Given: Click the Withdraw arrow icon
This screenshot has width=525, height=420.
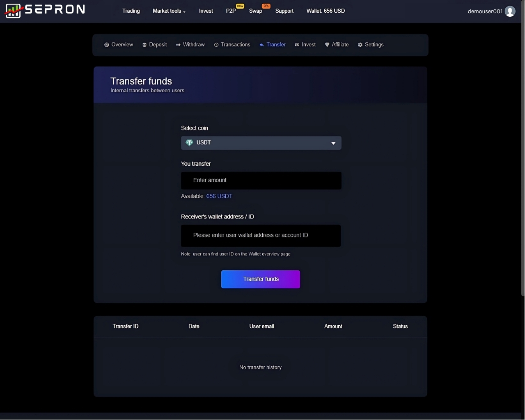Looking at the screenshot, I should click(x=178, y=45).
